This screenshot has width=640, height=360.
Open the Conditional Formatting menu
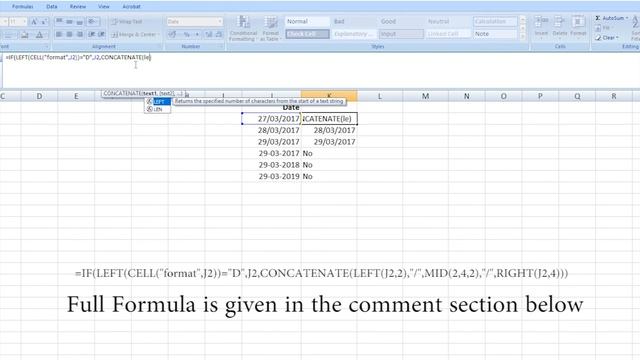tap(243, 29)
